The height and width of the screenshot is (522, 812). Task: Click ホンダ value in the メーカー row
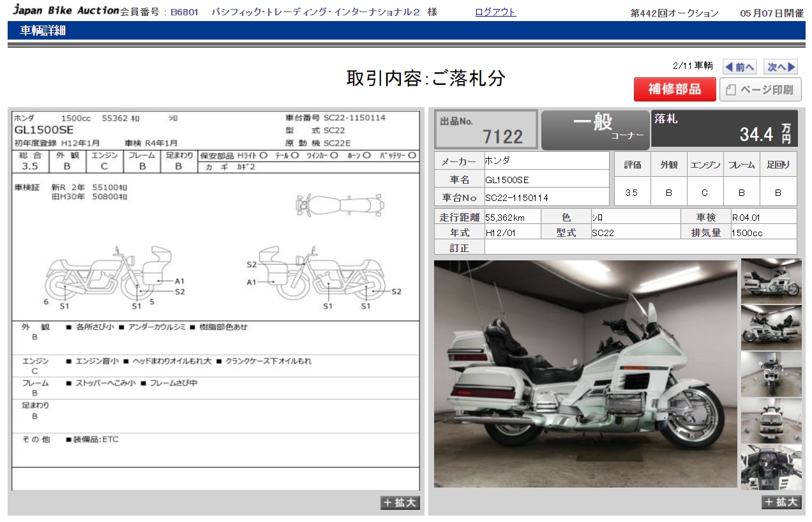click(x=497, y=161)
